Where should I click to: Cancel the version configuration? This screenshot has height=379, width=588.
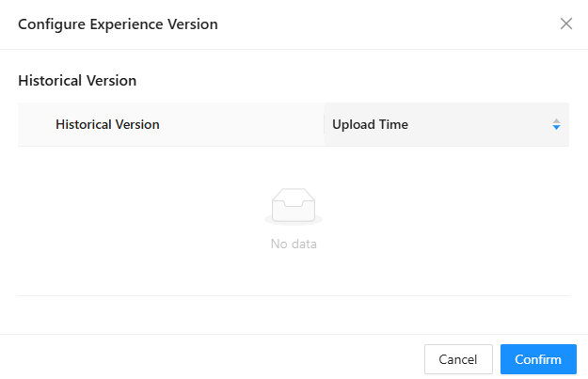click(x=458, y=359)
